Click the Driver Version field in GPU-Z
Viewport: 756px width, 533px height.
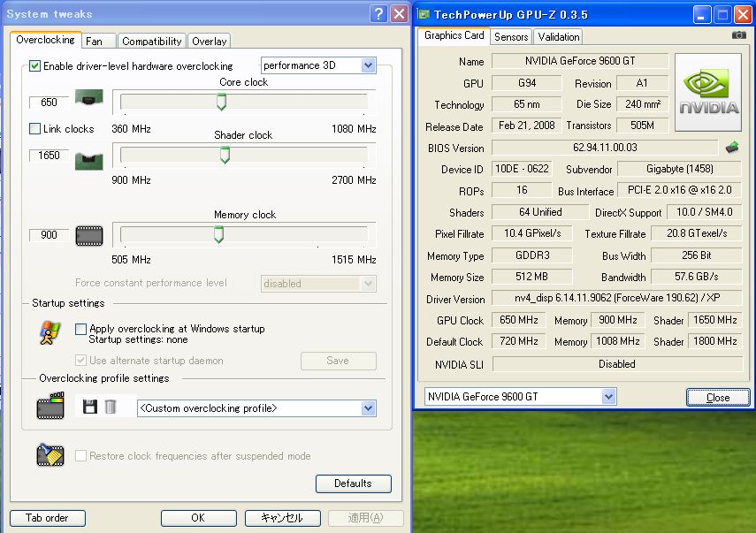(x=617, y=298)
